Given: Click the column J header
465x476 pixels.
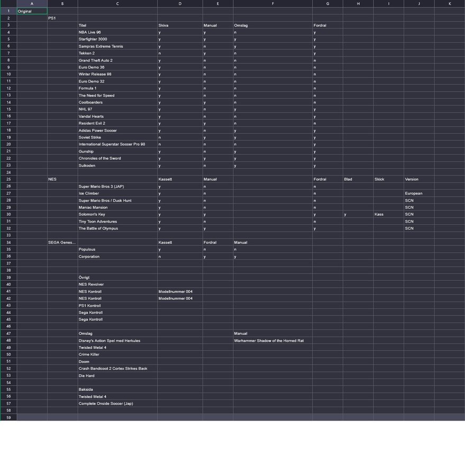Looking at the screenshot, I should click(419, 4).
